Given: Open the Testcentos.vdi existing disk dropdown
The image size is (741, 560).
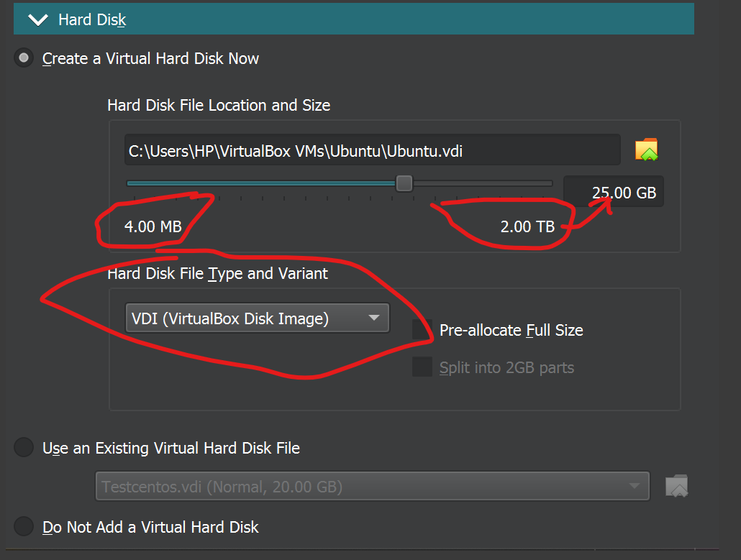Looking at the screenshot, I should (373, 486).
